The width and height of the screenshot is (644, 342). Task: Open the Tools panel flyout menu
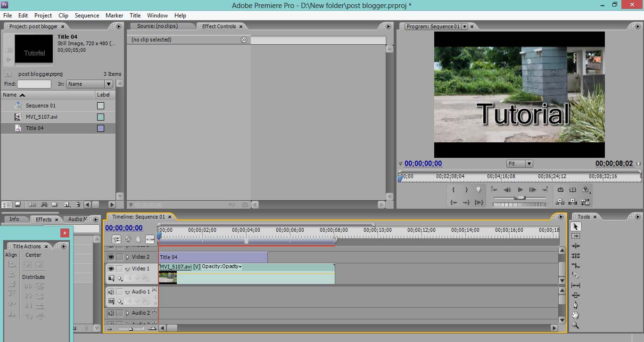click(x=638, y=217)
